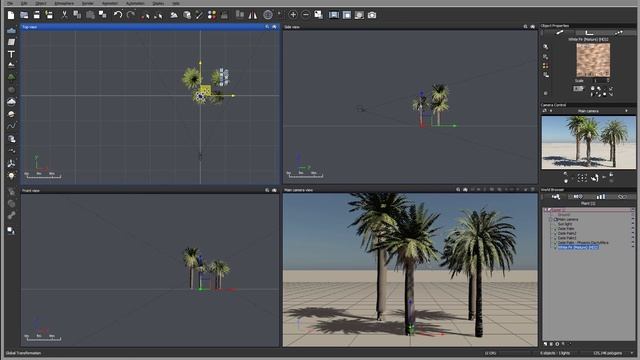This screenshot has height=360, width=640.
Task: Open the status bar dropdown arrow at far right
Action: [x=632, y=353]
